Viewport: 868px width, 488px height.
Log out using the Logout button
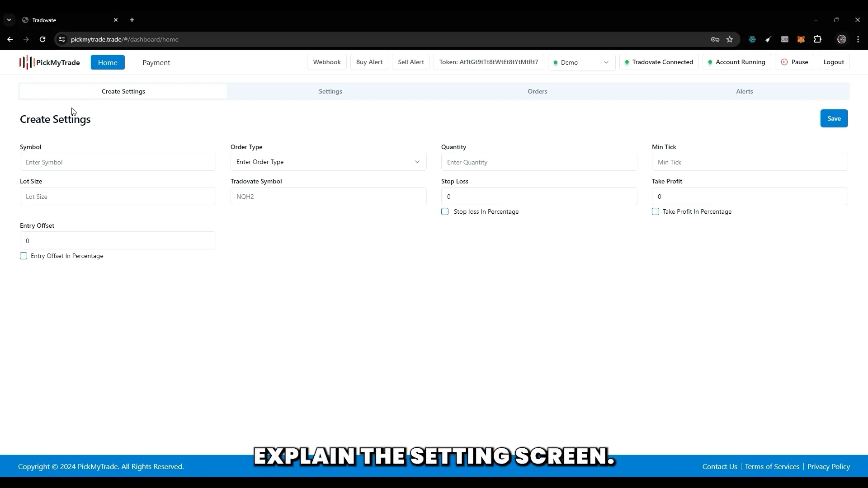click(834, 62)
